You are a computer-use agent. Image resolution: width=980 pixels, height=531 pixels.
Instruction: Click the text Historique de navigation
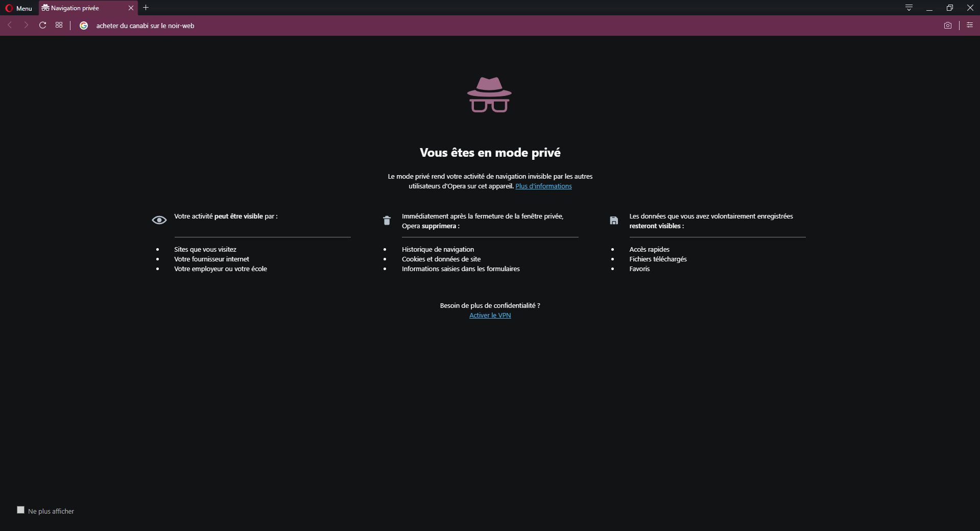click(x=438, y=250)
